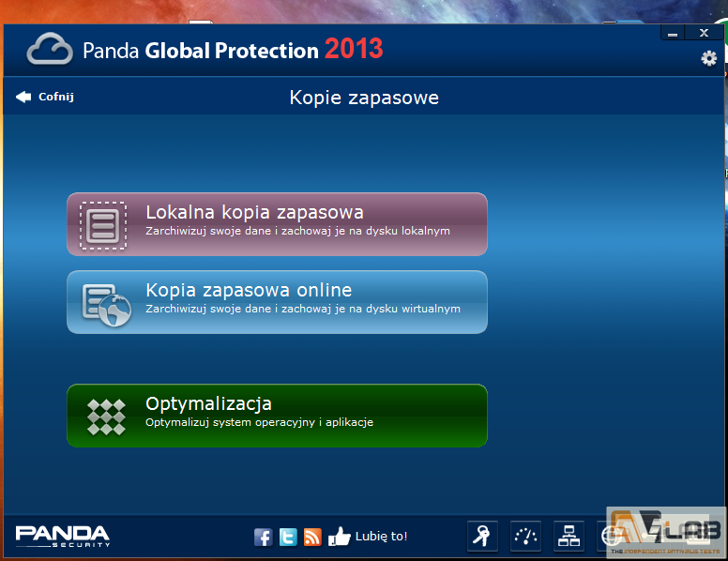Click the Panda Security logo

(63, 536)
